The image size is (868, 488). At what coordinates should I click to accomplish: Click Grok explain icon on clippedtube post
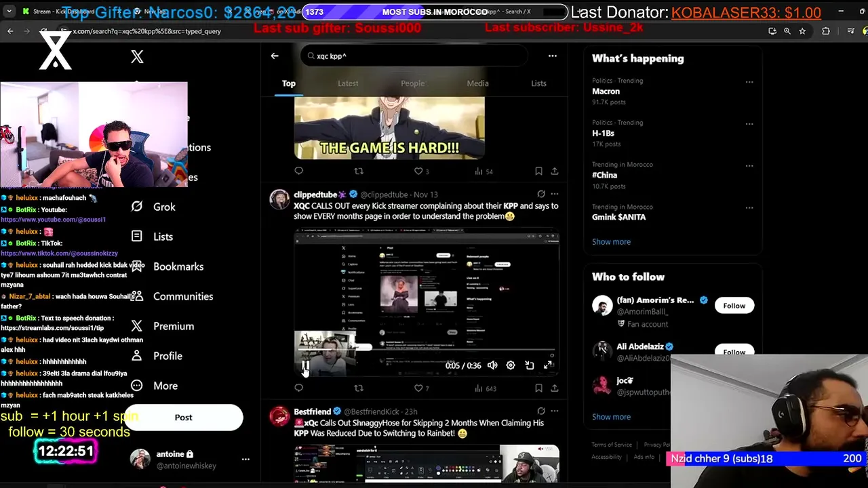click(540, 195)
